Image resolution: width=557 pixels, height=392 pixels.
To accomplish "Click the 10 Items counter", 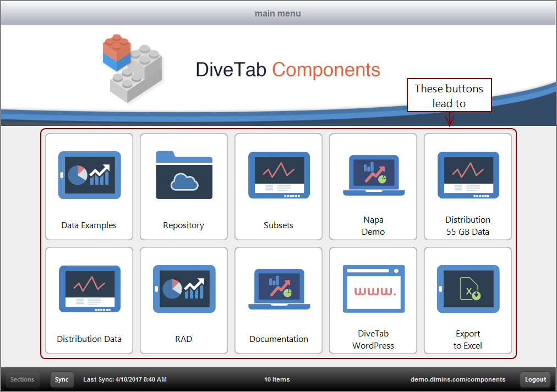I will point(277,379).
